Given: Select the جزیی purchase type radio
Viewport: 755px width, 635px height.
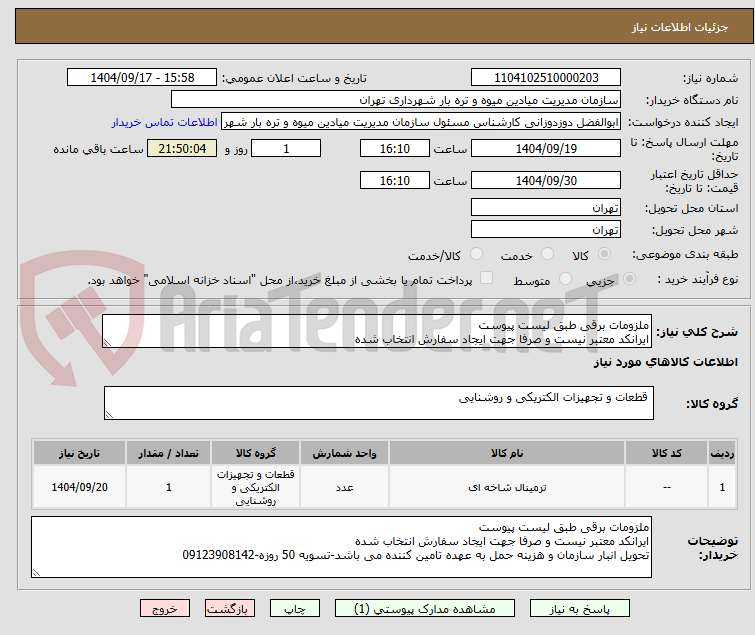Looking at the screenshot, I should coord(629,278).
